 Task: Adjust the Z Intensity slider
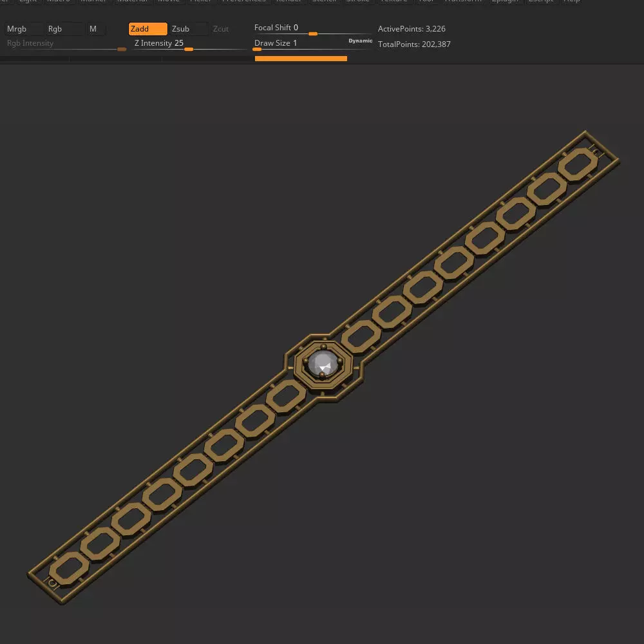[x=190, y=44]
